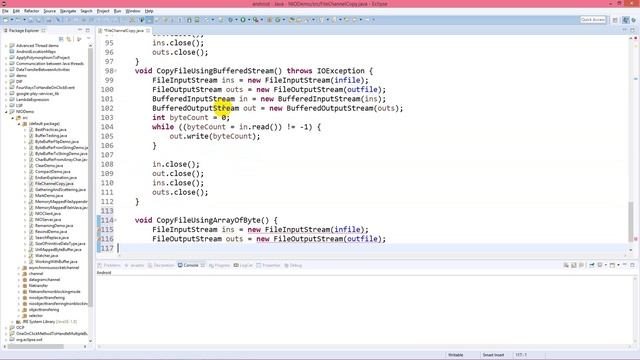This screenshot has width=640, height=360.
Task: Switch to the Declaration tab
Action: tap(161, 265)
